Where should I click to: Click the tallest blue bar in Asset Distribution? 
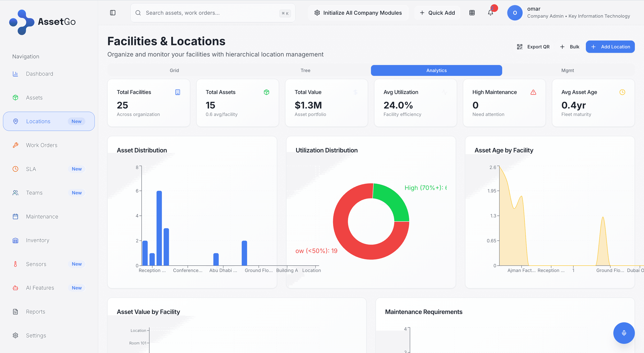[159, 228]
